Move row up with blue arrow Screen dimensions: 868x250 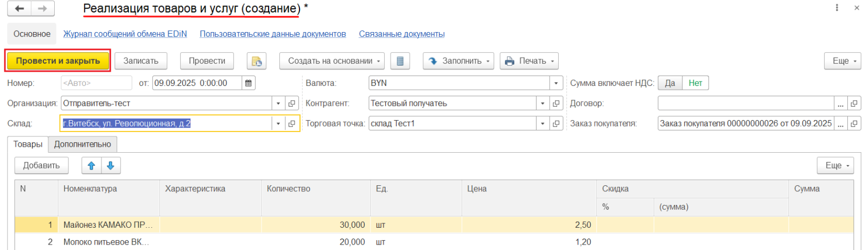click(91, 166)
